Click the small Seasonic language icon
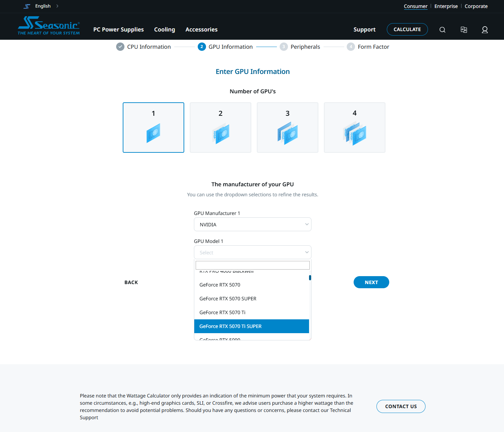 (x=27, y=6)
